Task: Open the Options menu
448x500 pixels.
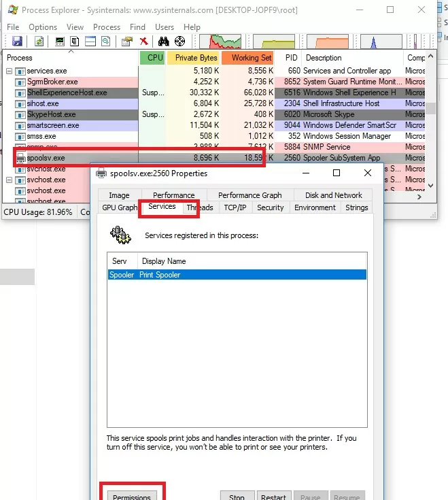Action: [x=43, y=27]
